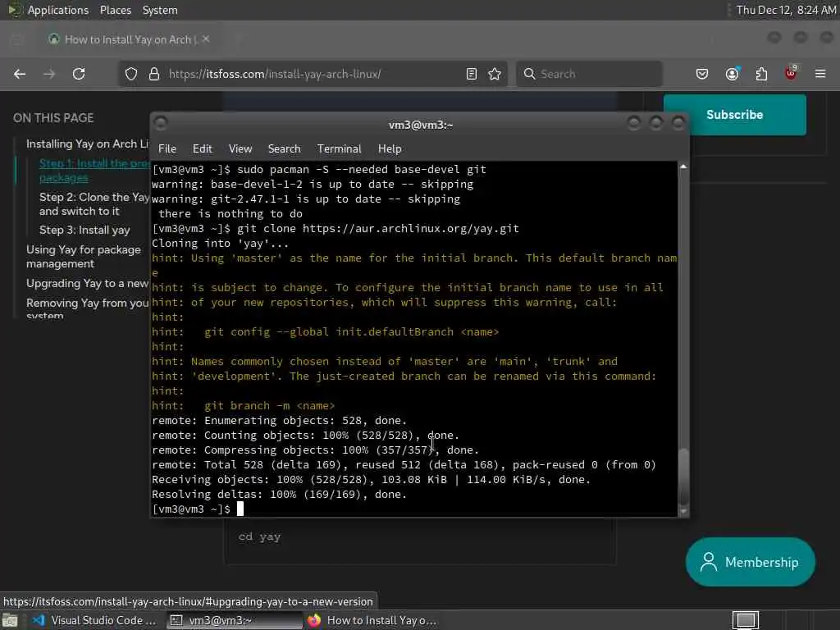The image size is (840, 630).
Task: Open Removing Yay from your system link
Action: pyautogui.click(x=87, y=308)
